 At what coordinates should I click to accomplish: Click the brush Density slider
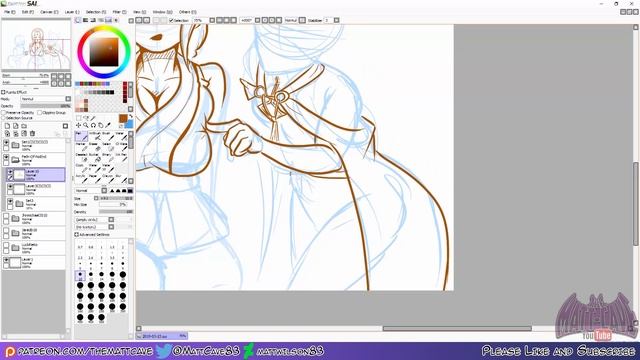pos(116,212)
